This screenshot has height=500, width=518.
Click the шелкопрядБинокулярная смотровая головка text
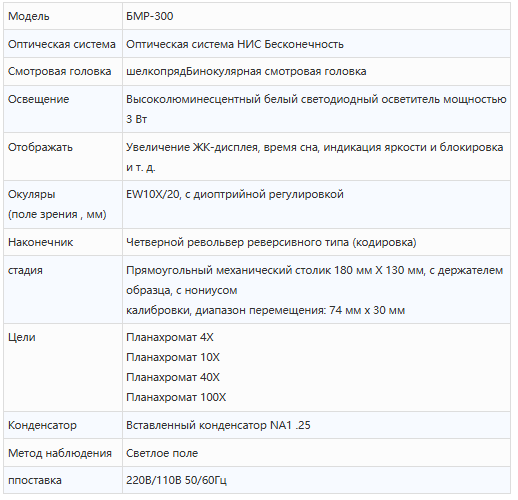click(x=246, y=71)
